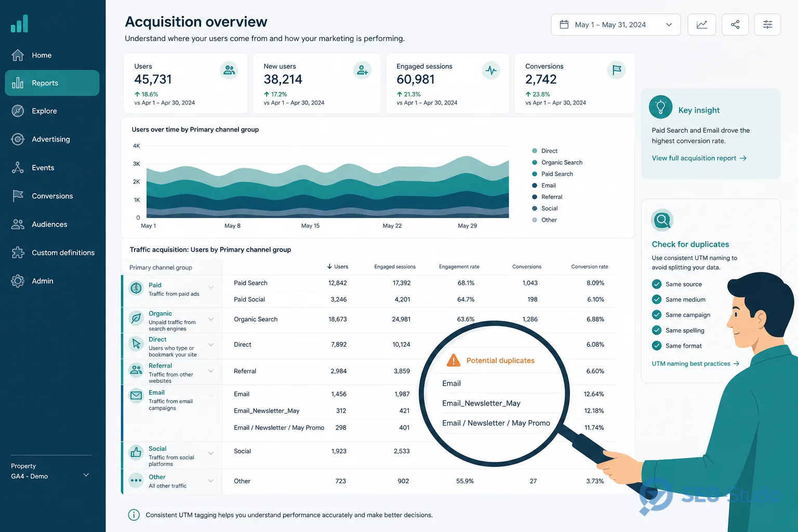The height and width of the screenshot is (532, 798).
Task: Collapse the Paid channel group chevron
Action: pyautogui.click(x=211, y=287)
